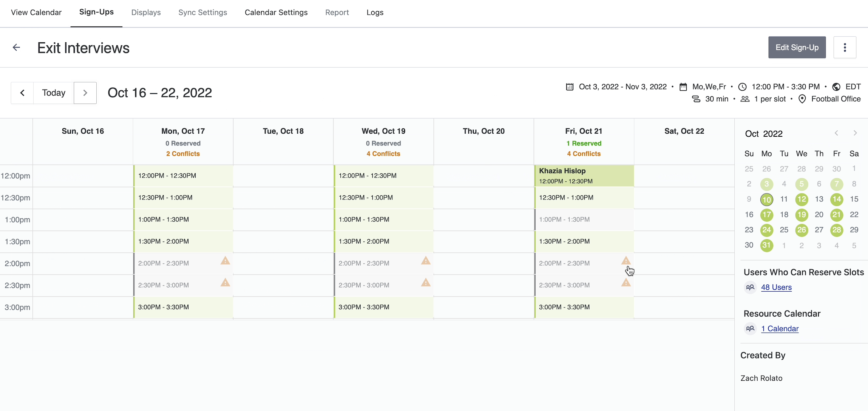
Task: Click the EDT timezone globe icon
Action: click(x=836, y=87)
